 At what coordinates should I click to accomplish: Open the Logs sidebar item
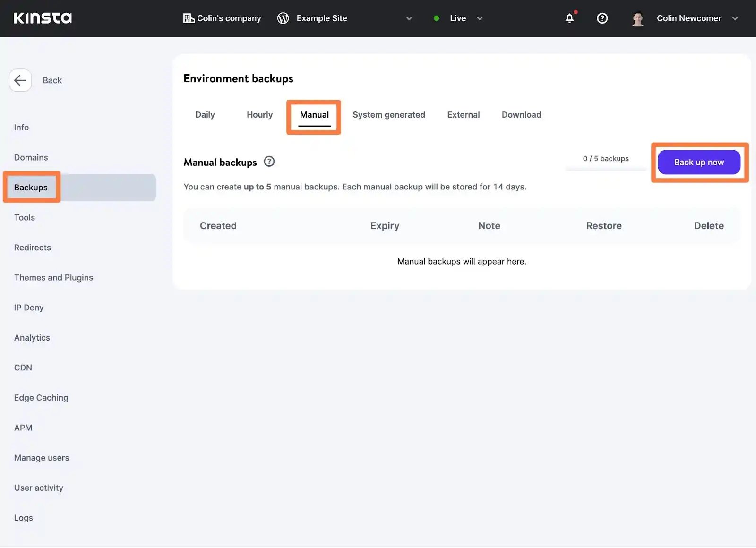pos(23,518)
